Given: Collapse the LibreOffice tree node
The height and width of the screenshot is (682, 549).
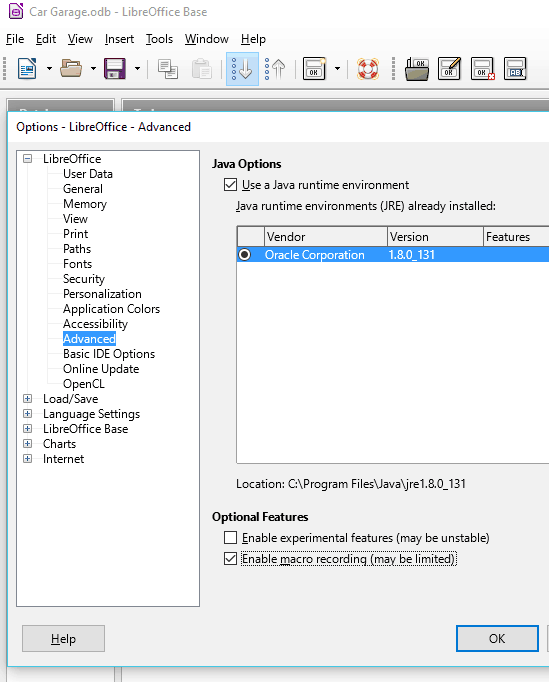Looking at the screenshot, I should [27, 158].
